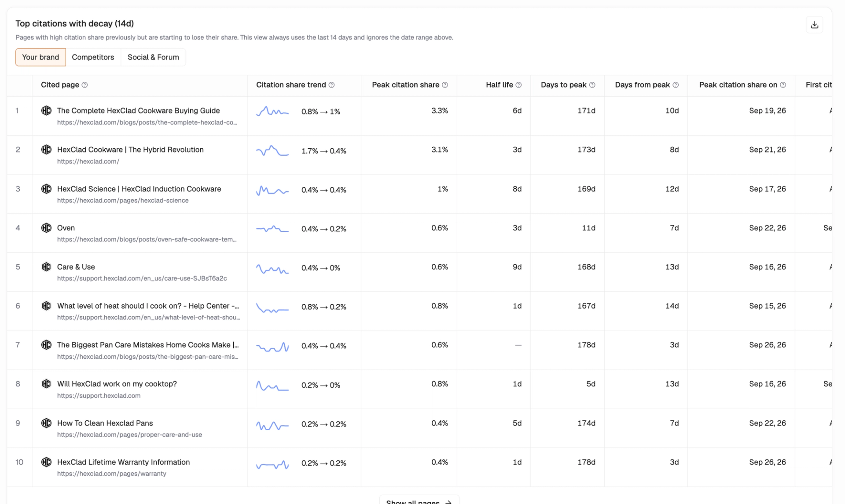845x504 pixels.
Task: Download the top citations table
Action: pos(814,25)
